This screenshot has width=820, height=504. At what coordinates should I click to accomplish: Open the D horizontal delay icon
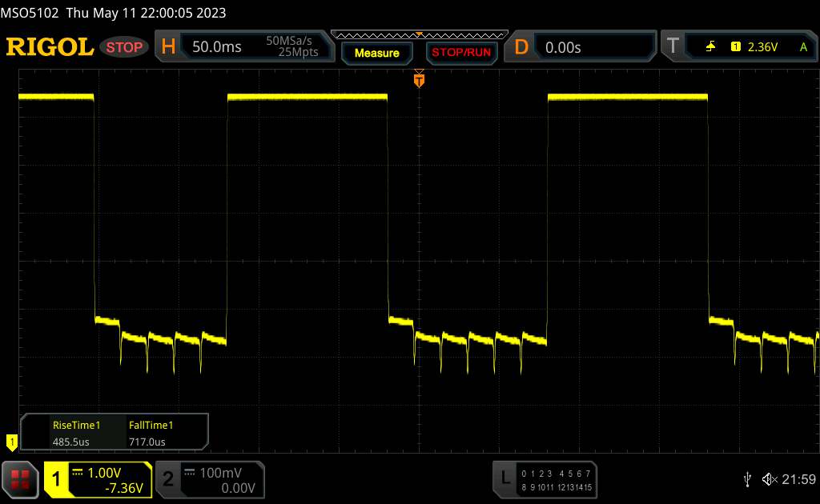coord(521,47)
